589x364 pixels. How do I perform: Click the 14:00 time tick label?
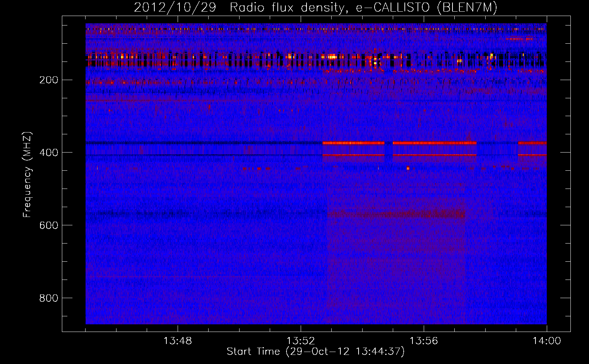tap(547, 341)
